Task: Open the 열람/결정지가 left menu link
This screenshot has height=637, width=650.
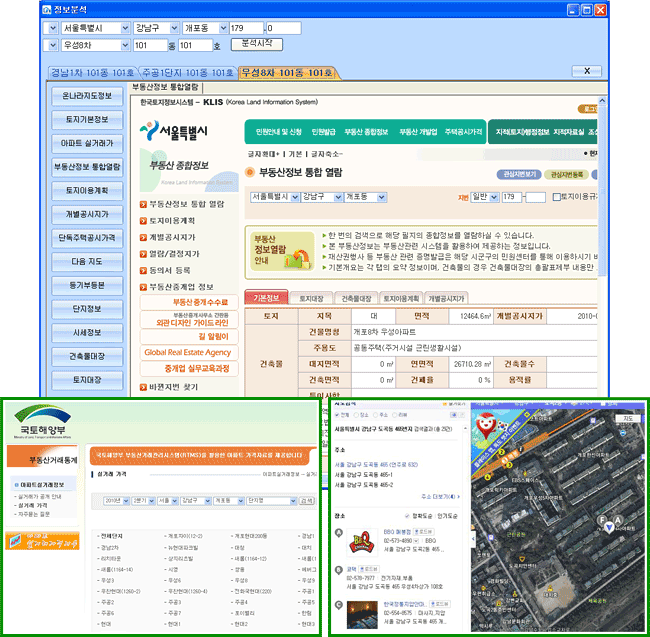Action: (x=170, y=254)
